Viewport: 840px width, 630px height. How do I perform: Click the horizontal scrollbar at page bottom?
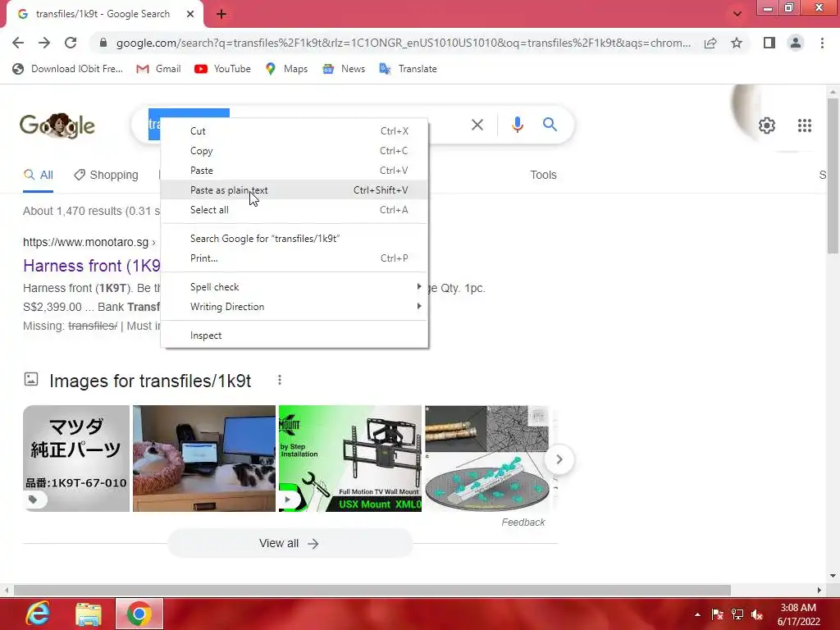point(372,590)
